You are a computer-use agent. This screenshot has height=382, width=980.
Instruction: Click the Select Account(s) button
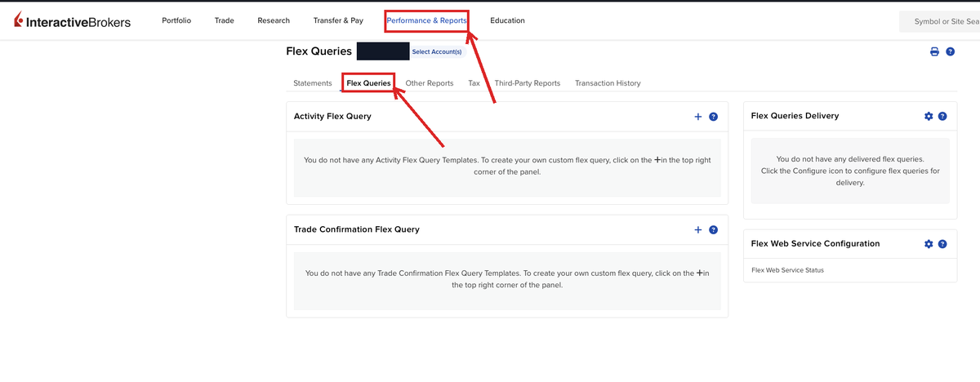[x=437, y=51]
